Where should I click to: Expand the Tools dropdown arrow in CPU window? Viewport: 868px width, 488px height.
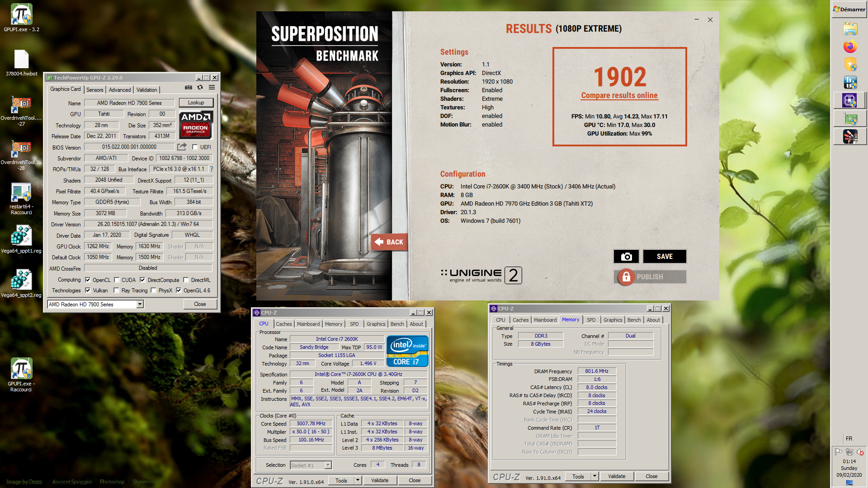358,480
